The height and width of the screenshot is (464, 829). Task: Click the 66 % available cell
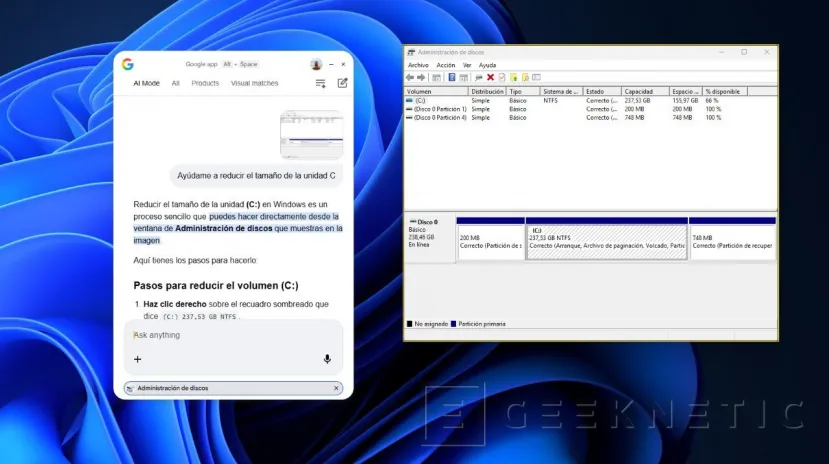[x=712, y=100]
